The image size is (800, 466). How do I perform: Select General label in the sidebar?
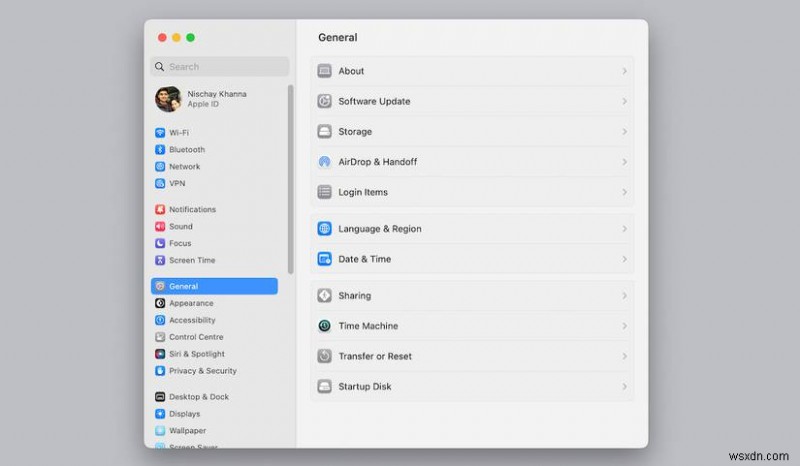tap(184, 286)
